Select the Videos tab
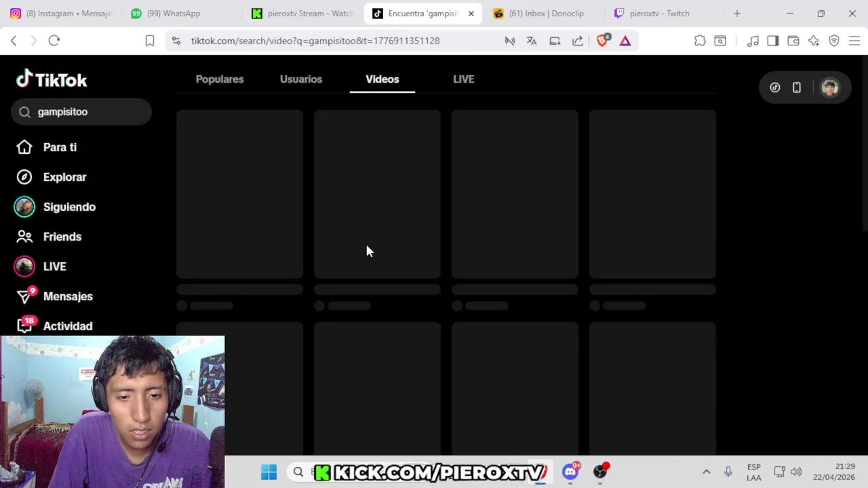Viewport: 868px width, 488px height. [x=382, y=79]
